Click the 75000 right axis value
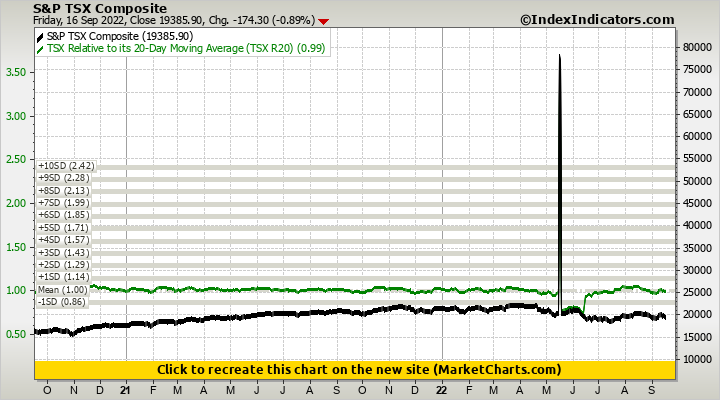 pos(697,69)
